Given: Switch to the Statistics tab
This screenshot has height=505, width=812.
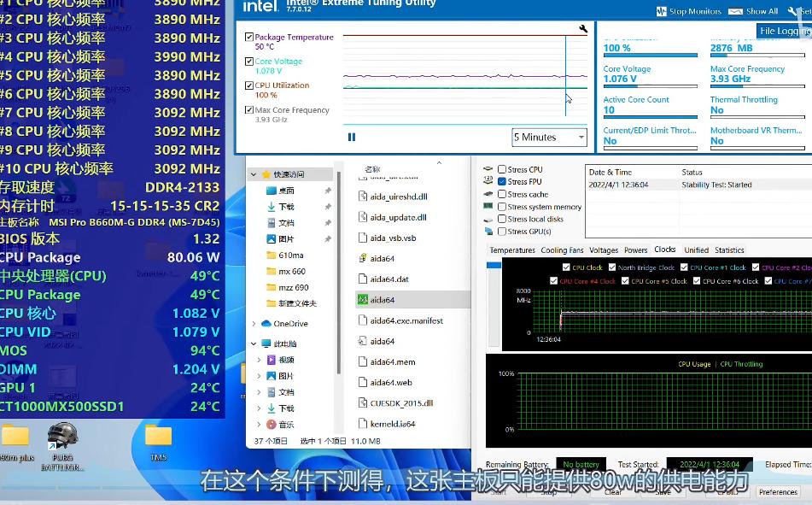Looking at the screenshot, I should 729,250.
